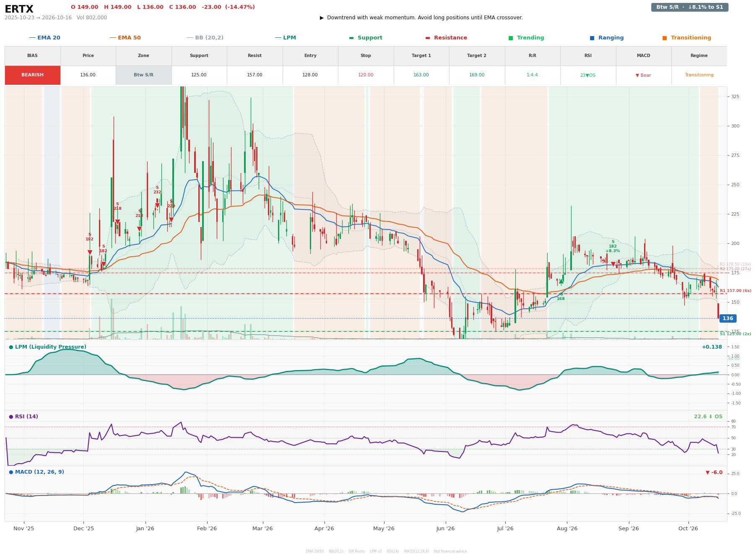Select the Target 1 column header
756x558 pixels.
click(x=421, y=56)
